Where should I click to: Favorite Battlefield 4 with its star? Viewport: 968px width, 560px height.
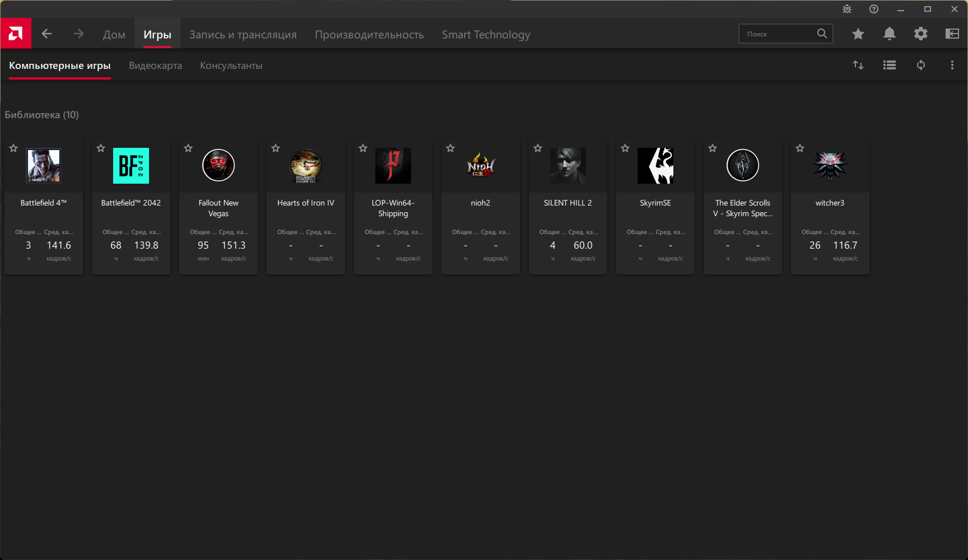pos(13,148)
